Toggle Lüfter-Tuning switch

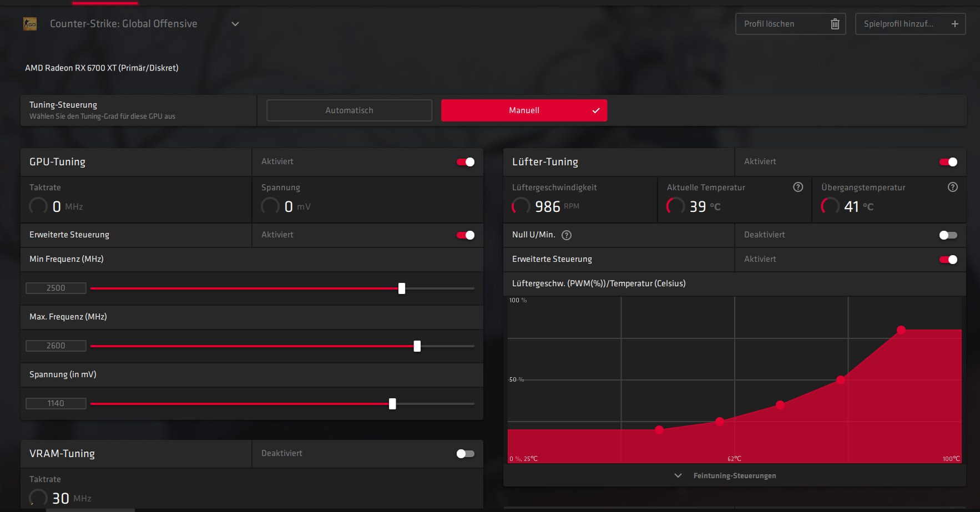point(948,162)
